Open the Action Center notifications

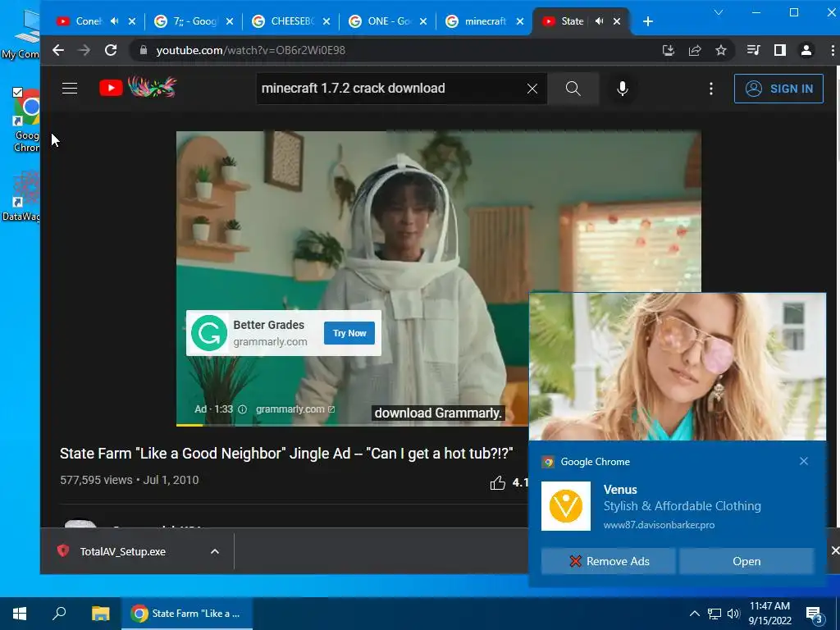click(815, 614)
